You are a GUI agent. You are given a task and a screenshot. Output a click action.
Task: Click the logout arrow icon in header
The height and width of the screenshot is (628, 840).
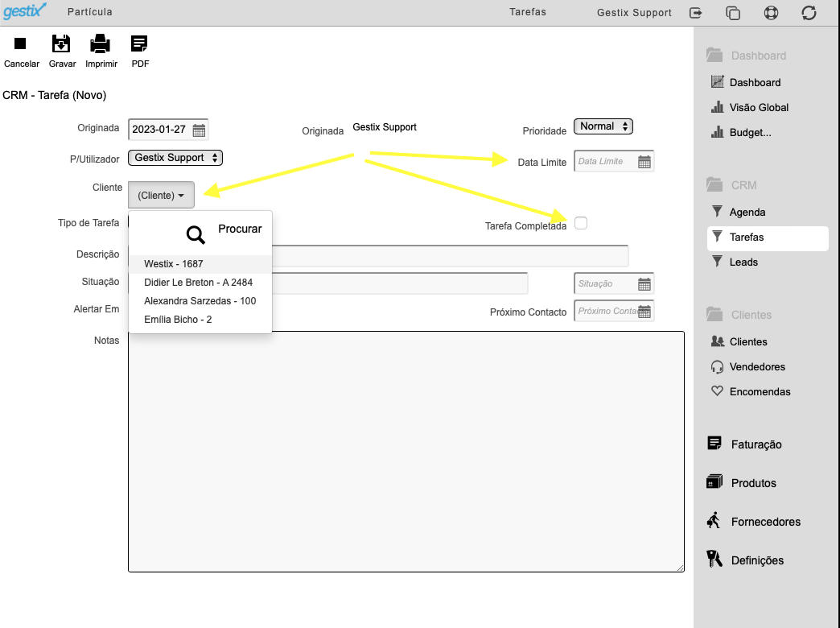[x=695, y=13]
